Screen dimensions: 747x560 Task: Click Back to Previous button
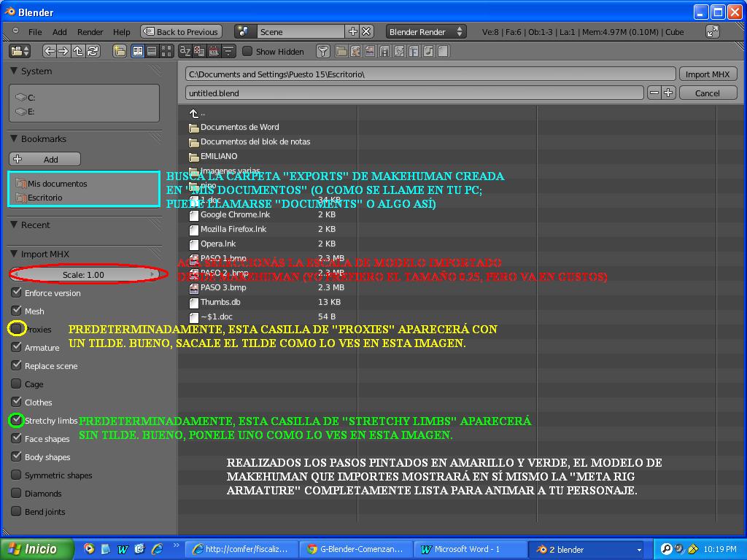[182, 31]
